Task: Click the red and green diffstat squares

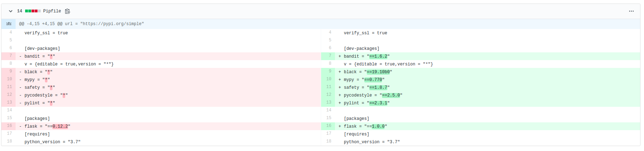Action: pyautogui.click(x=33, y=11)
